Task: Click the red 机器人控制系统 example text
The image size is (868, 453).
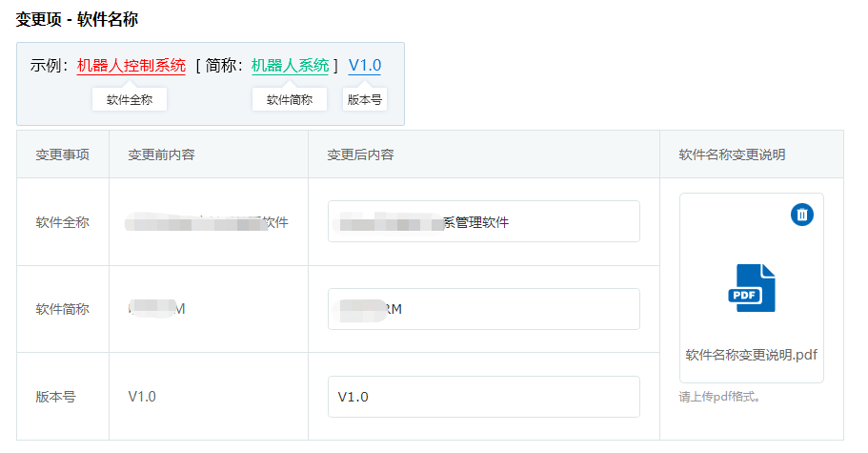Action: coord(131,66)
